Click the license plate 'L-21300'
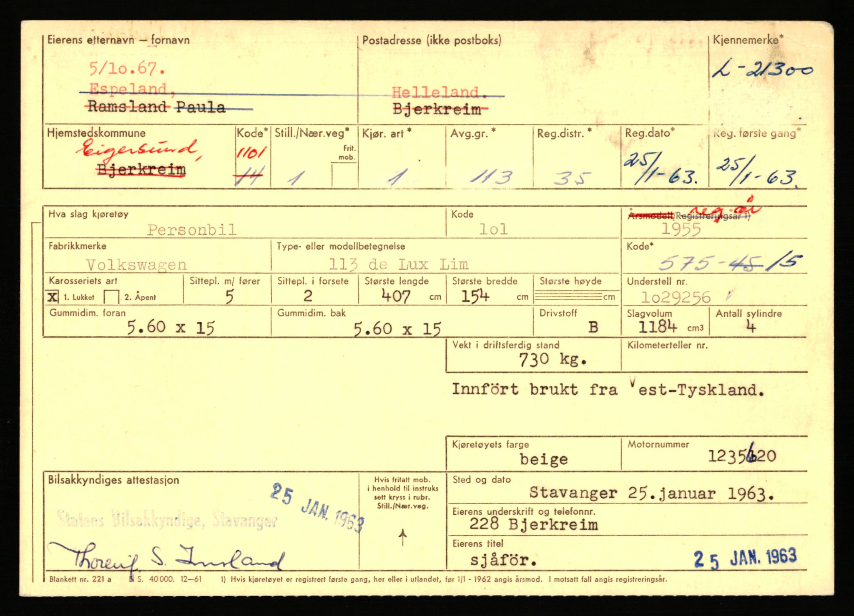 click(x=762, y=70)
